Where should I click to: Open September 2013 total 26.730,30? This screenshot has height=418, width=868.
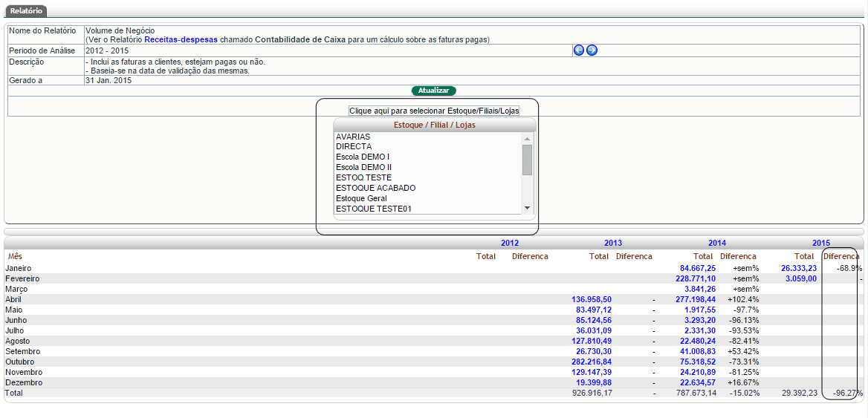tap(594, 351)
